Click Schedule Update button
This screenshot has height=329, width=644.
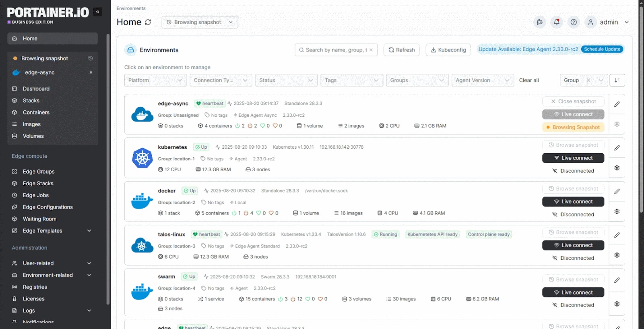[x=602, y=49]
